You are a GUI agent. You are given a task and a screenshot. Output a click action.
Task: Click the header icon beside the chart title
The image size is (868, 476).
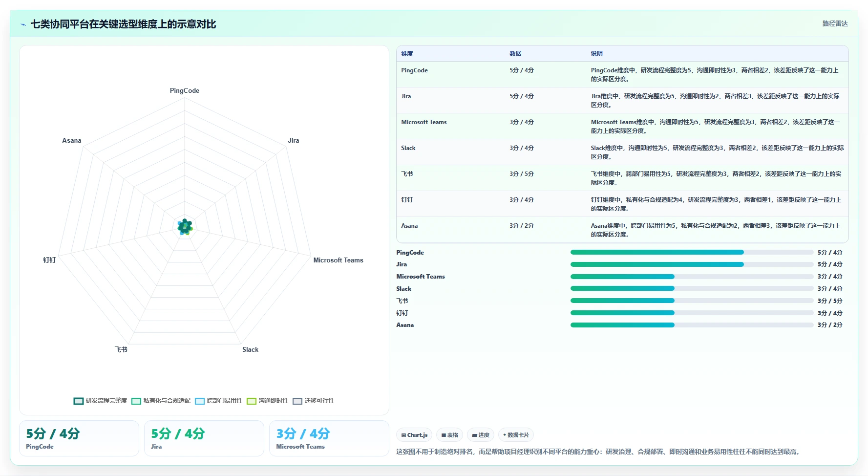click(23, 24)
